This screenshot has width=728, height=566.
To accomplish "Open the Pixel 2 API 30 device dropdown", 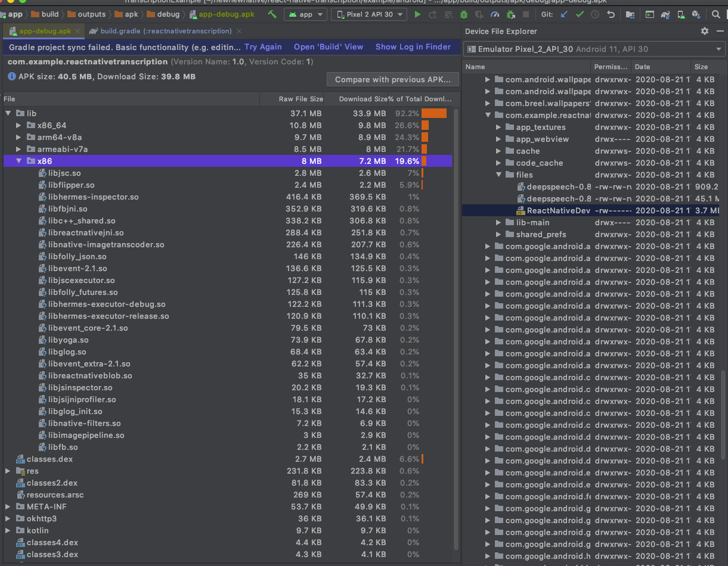I will (368, 14).
